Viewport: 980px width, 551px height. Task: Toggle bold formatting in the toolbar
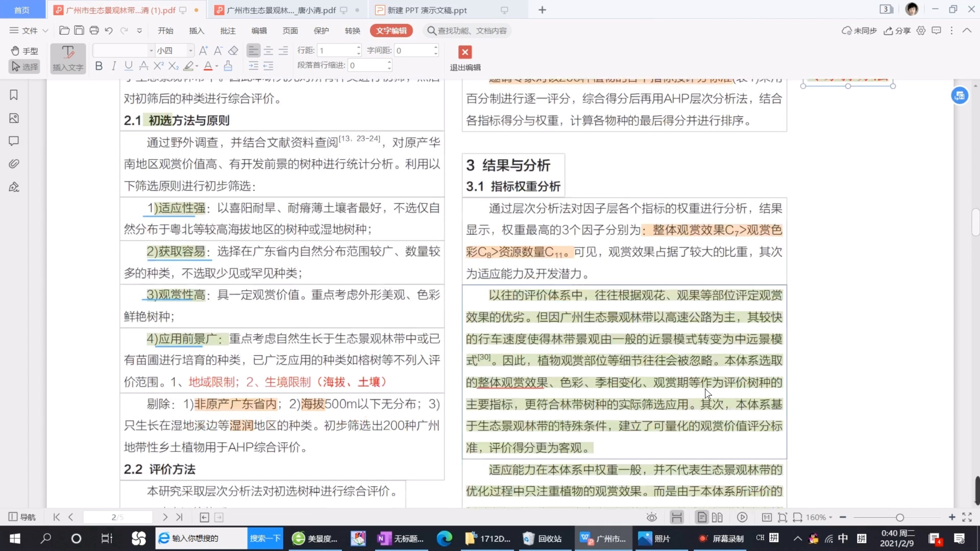pyautogui.click(x=98, y=66)
